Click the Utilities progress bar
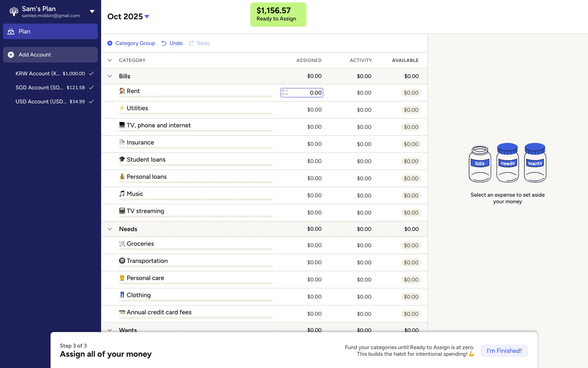The width and height of the screenshot is (588, 368). click(x=196, y=114)
